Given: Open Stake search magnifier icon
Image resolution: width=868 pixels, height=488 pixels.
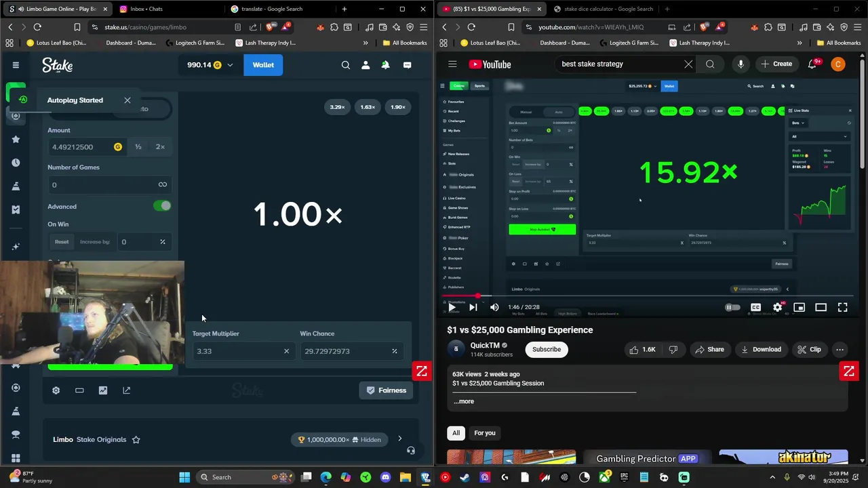Looking at the screenshot, I should click(x=346, y=65).
